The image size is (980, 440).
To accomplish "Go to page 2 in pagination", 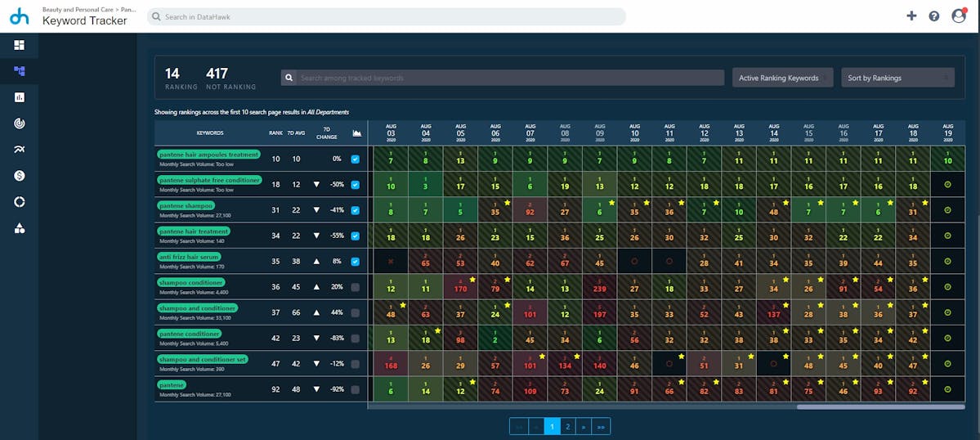I will pos(567,426).
